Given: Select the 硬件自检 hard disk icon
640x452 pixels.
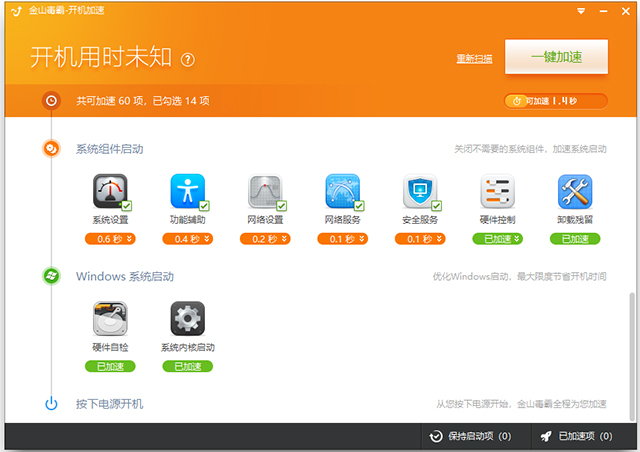Looking at the screenshot, I should click(x=110, y=318).
